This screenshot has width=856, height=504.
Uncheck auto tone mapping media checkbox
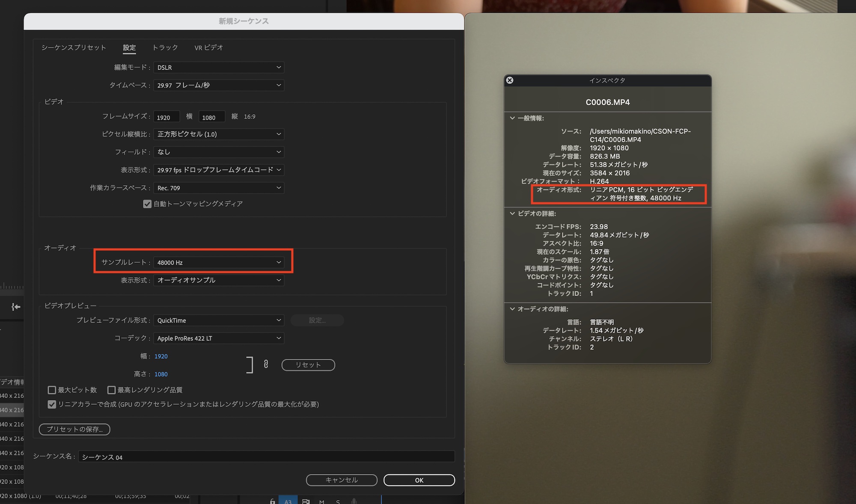[147, 204]
